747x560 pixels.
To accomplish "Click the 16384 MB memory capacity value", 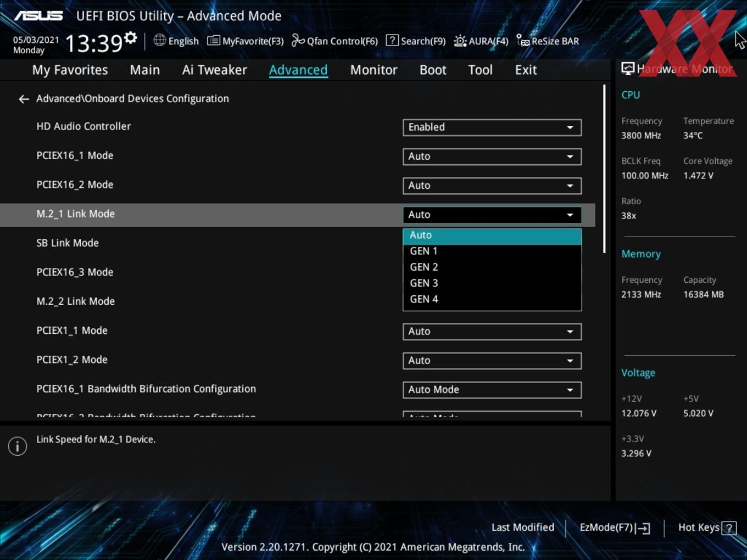I will tap(704, 295).
